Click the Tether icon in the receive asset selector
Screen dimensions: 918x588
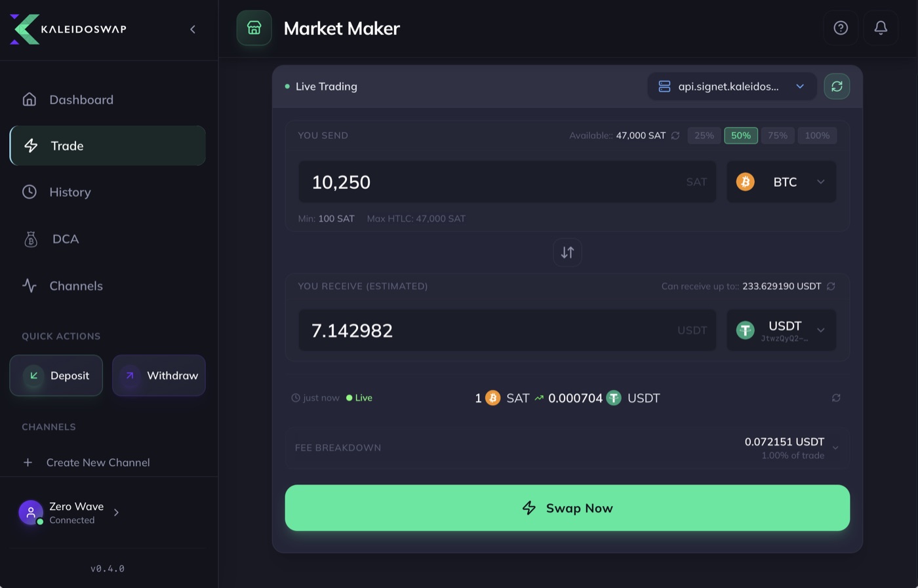coord(745,330)
